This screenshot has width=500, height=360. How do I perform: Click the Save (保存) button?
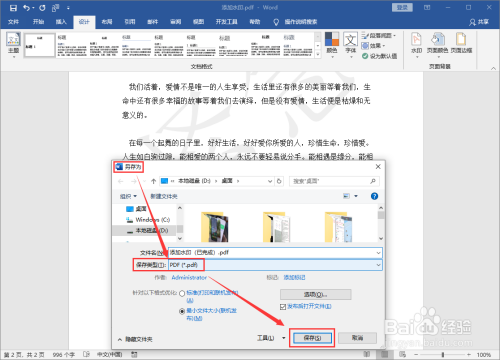click(x=312, y=338)
